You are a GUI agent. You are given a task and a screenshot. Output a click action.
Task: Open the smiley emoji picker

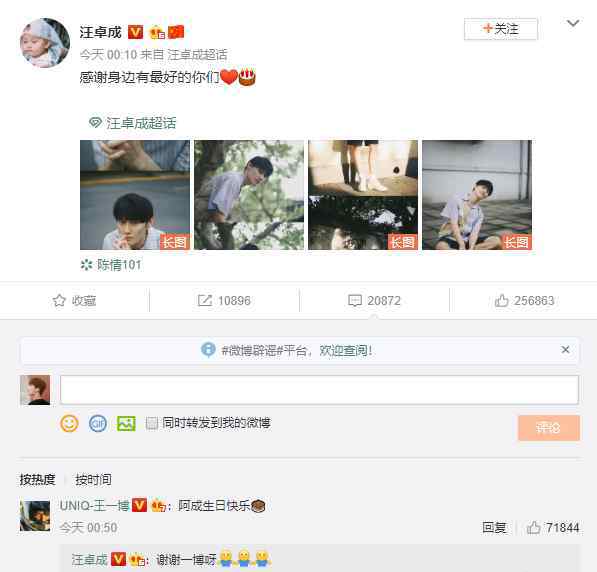(x=69, y=423)
